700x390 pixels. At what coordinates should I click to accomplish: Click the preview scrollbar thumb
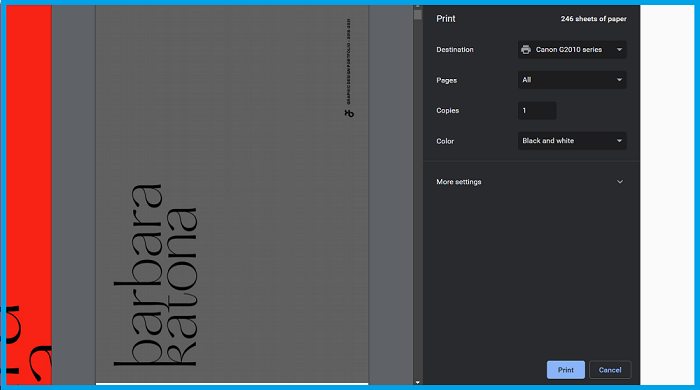point(417,15)
